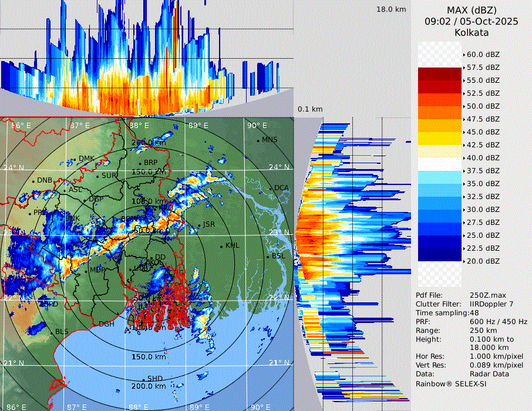Select the DNB station marker
The width and height of the screenshot is (532, 411).
pos(33,181)
